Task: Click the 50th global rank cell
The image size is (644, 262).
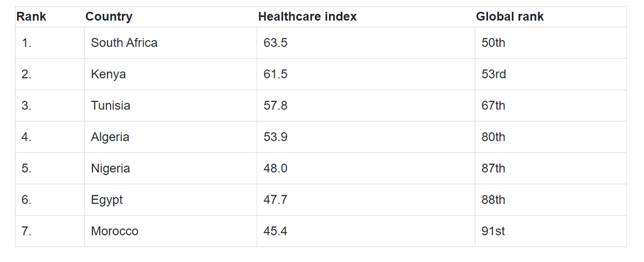Action: pyautogui.click(x=493, y=43)
